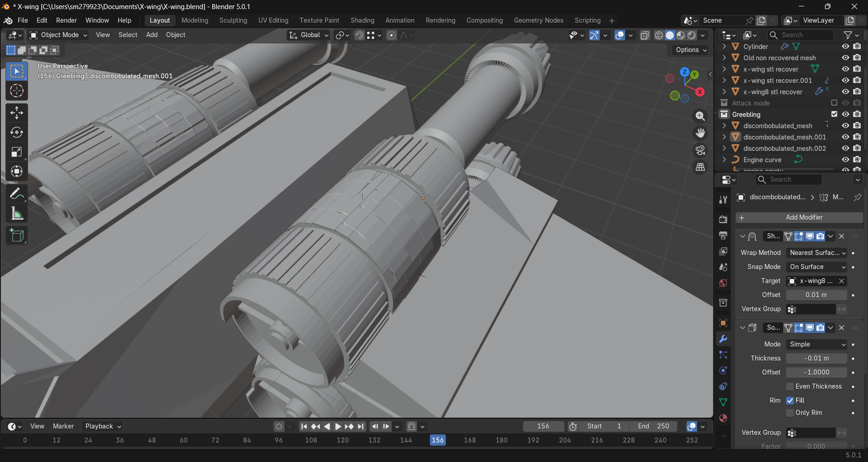
Task: Activate the Annotate pencil tool
Action: (17, 194)
